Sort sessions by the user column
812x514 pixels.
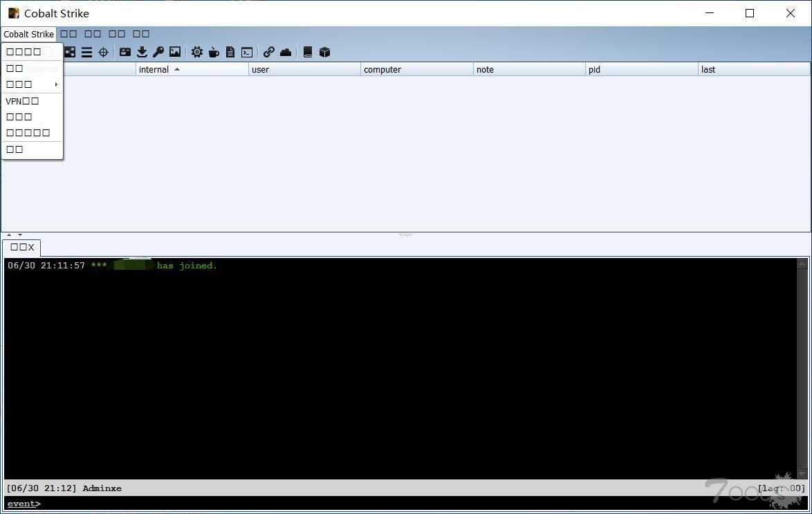pos(304,69)
